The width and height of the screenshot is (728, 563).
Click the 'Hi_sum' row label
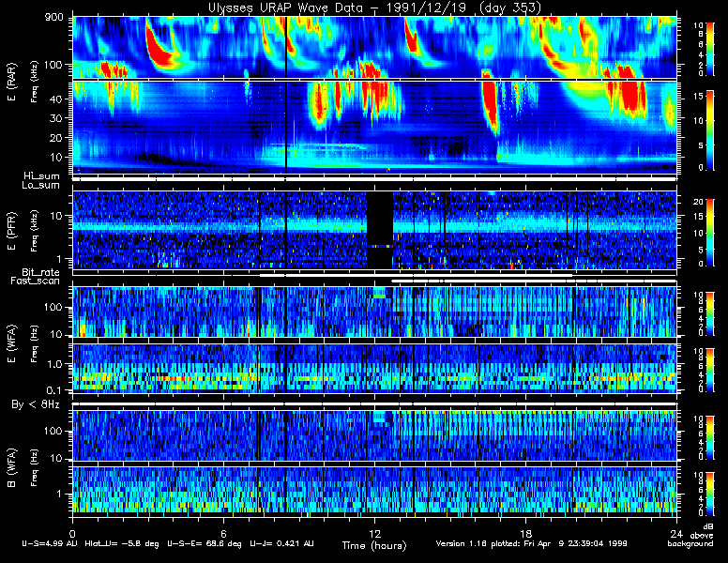pos(42,176)
